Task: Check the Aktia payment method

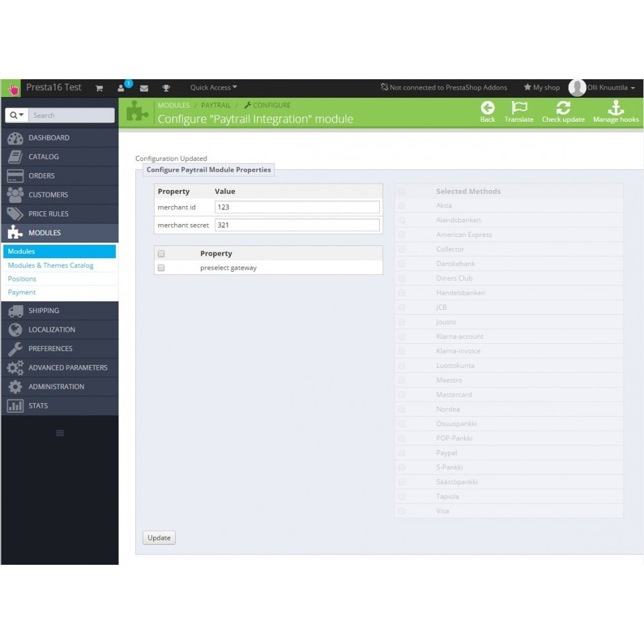Action: [402, 206]
